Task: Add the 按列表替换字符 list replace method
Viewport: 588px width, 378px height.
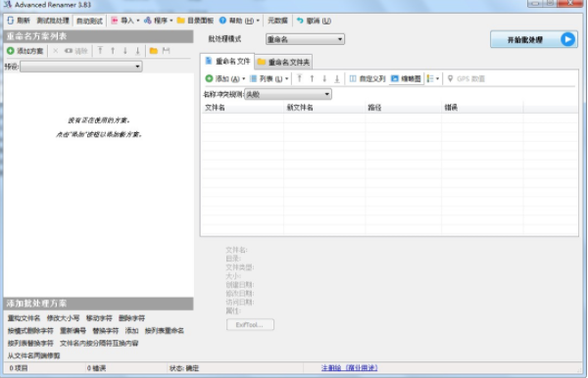Action: click(30, 343)
